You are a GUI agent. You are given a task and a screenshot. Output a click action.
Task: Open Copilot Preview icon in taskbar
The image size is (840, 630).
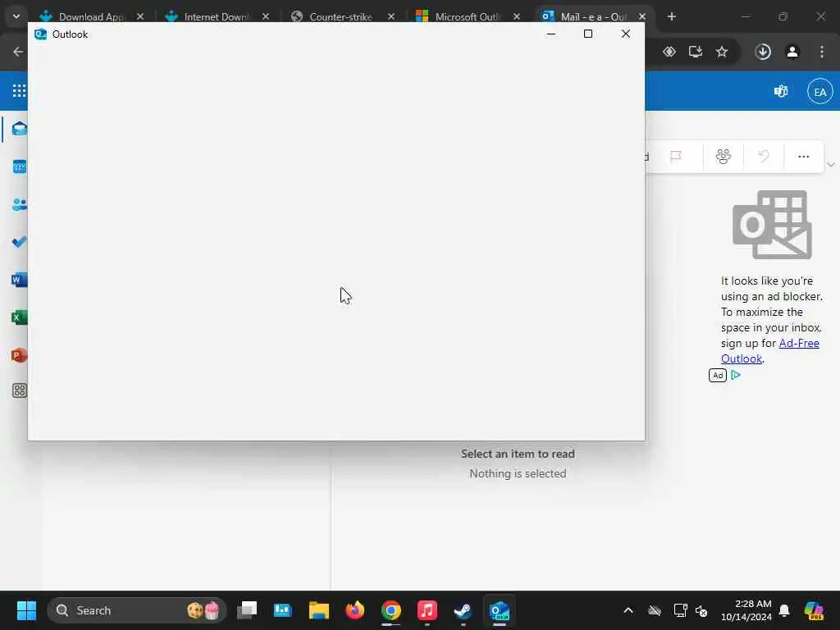[814, 610]
